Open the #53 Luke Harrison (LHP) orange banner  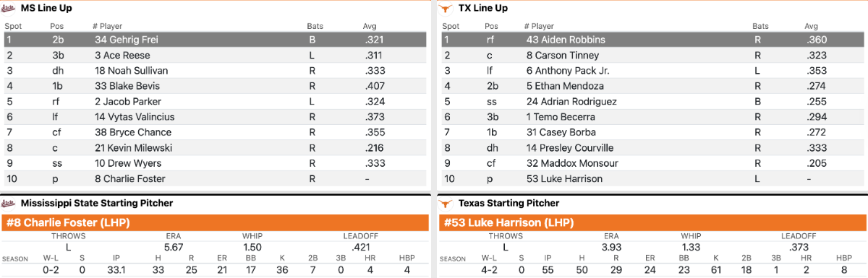pyautogui.click(x=652, y=222)
